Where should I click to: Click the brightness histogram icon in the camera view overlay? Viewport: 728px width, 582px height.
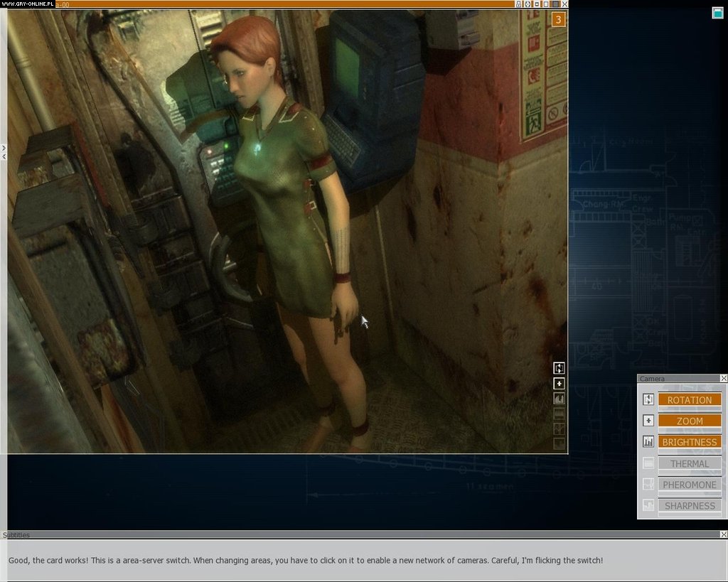560,399
